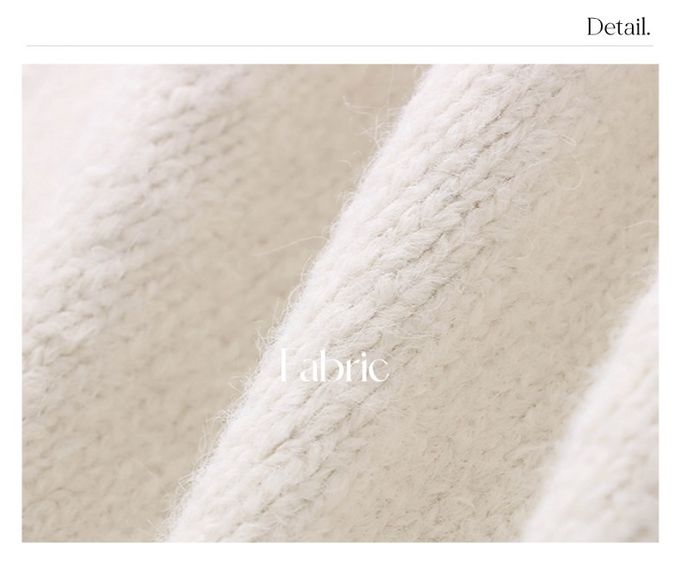The image size is (680, 574).
Task: Click the "il" letters in Detail heading
Action: [641, 27]
